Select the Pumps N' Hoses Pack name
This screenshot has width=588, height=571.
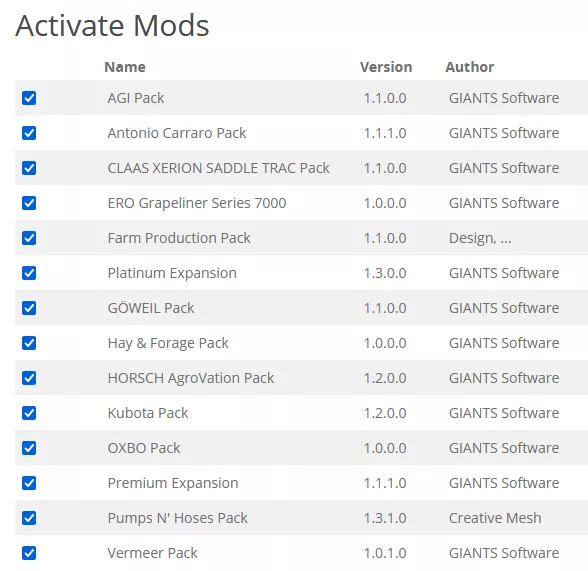(177, 518)
